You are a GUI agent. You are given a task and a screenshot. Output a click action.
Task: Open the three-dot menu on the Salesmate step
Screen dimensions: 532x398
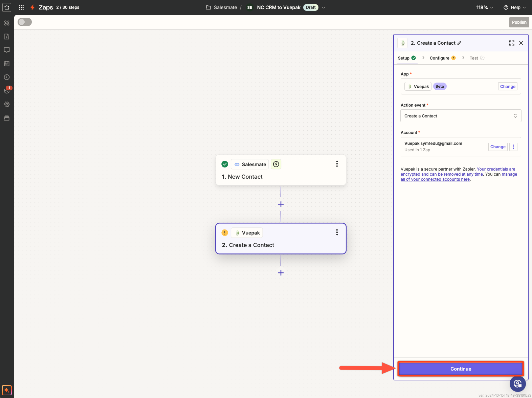pos(337,164)
